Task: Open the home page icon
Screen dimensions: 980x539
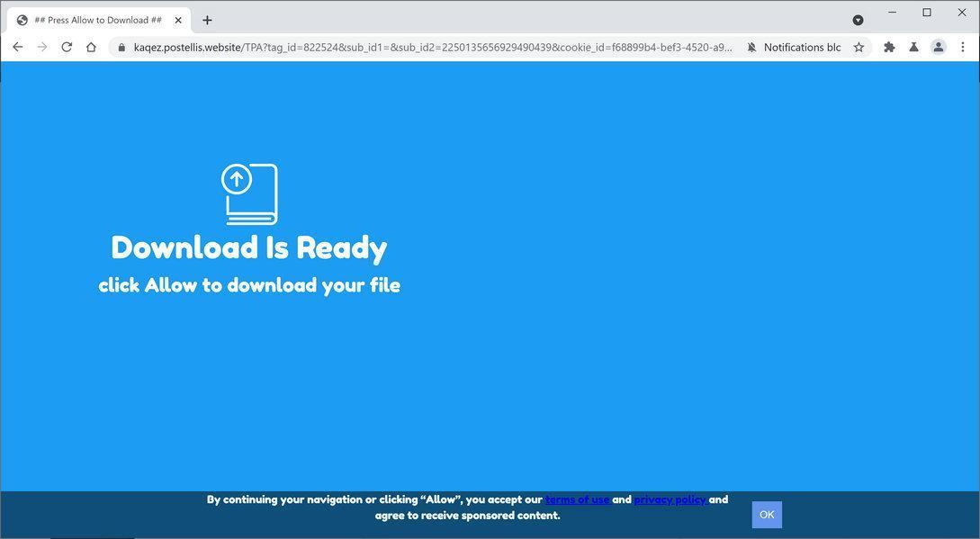Action: pyautogui.click(x=91, y=47)
